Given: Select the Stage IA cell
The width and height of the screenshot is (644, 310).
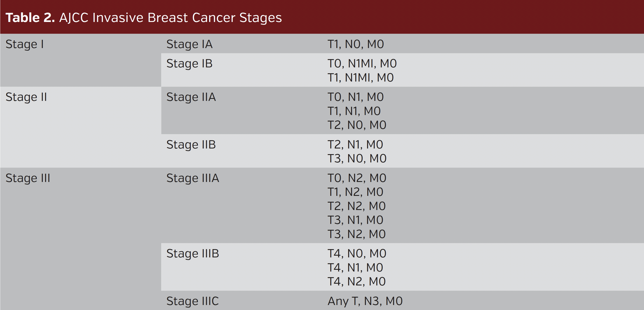Looking at the screenshot, I should tap(189, 44).
